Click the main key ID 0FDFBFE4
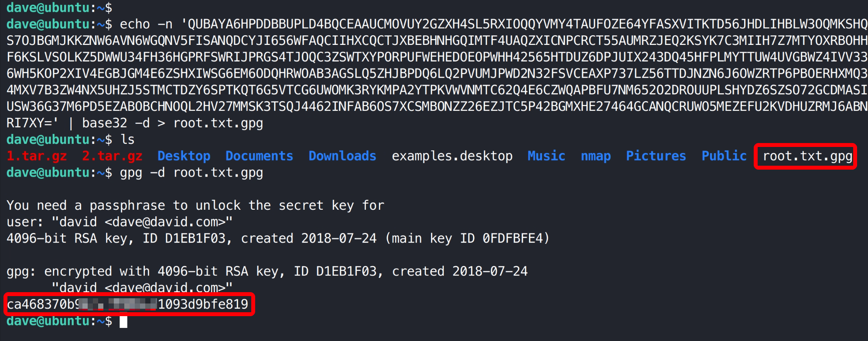 click(513, 239)
